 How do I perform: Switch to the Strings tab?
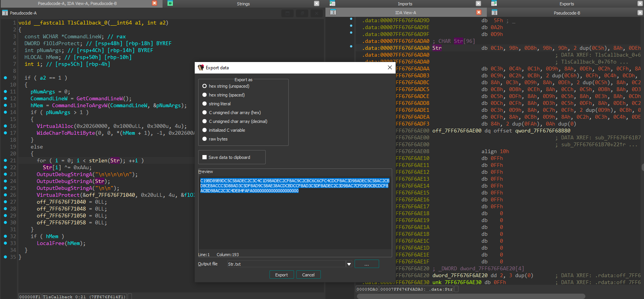click(x=243, y=4)
